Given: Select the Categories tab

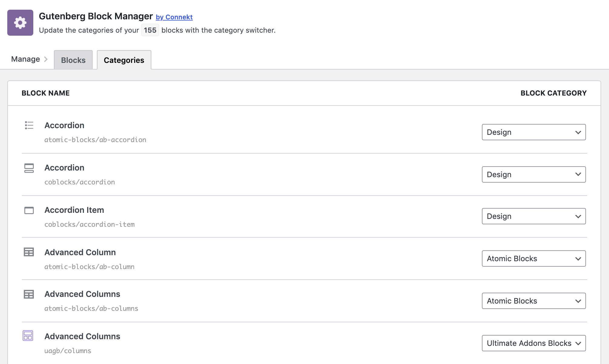Looking at the screenshot, I should [x=124, y=60].
